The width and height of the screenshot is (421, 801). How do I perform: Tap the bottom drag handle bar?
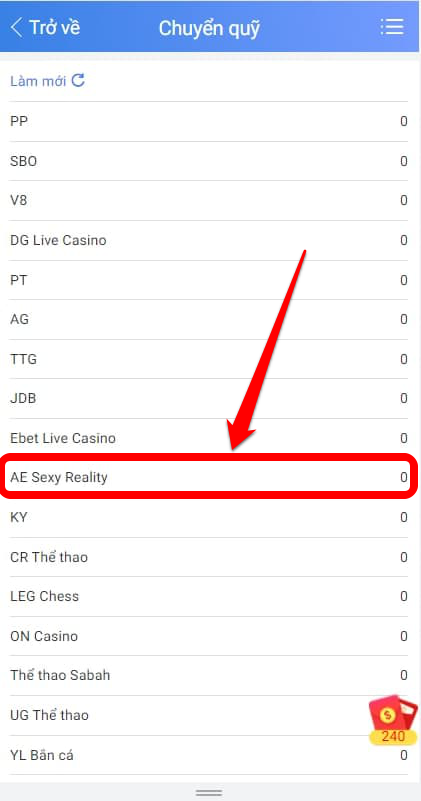[x=209, y=792]
